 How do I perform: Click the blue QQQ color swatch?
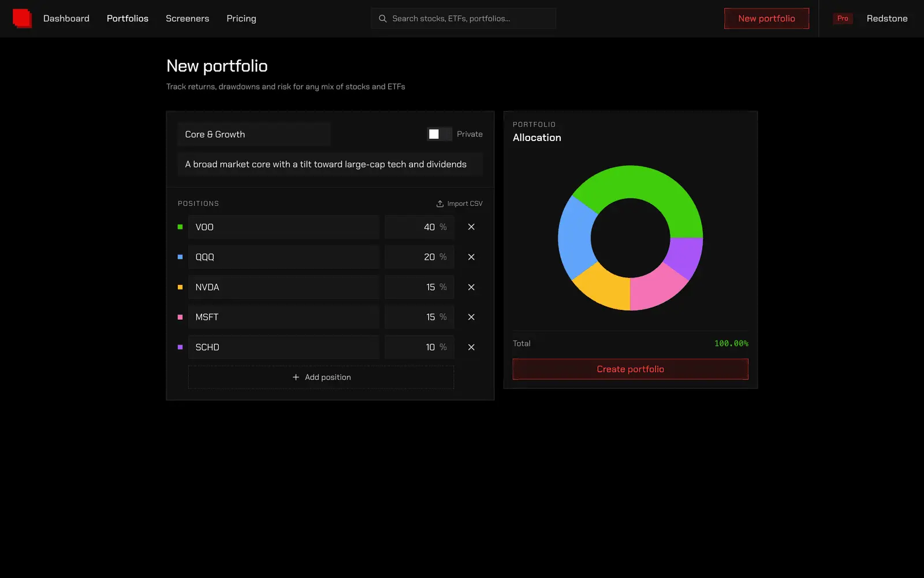tap(180, 257)
